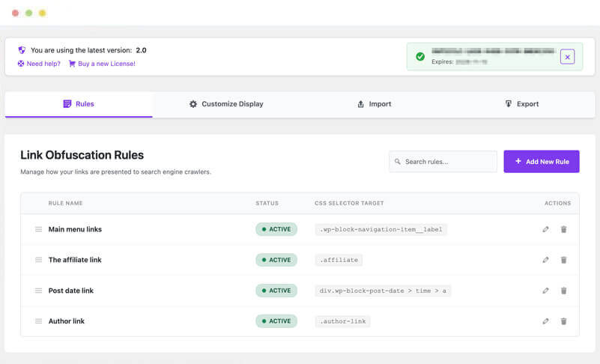The width and height of the screenshot is (600, 364).
Task: Go to the Import tab
Action: tap(374, 104)
